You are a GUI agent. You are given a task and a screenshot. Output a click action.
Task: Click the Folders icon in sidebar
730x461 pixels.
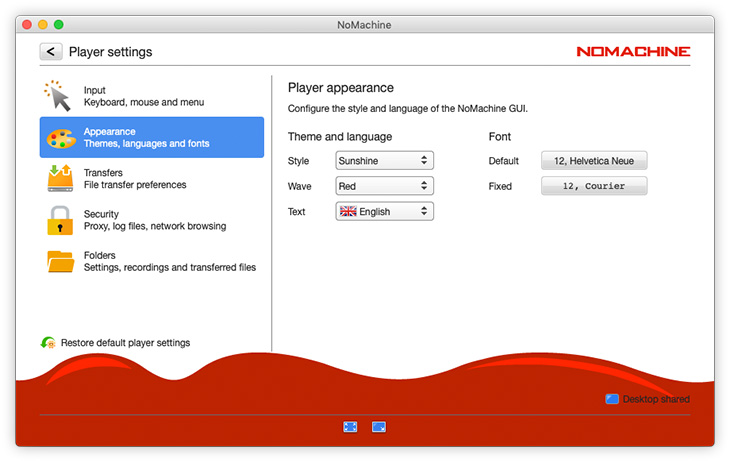[x=60, y=261]
